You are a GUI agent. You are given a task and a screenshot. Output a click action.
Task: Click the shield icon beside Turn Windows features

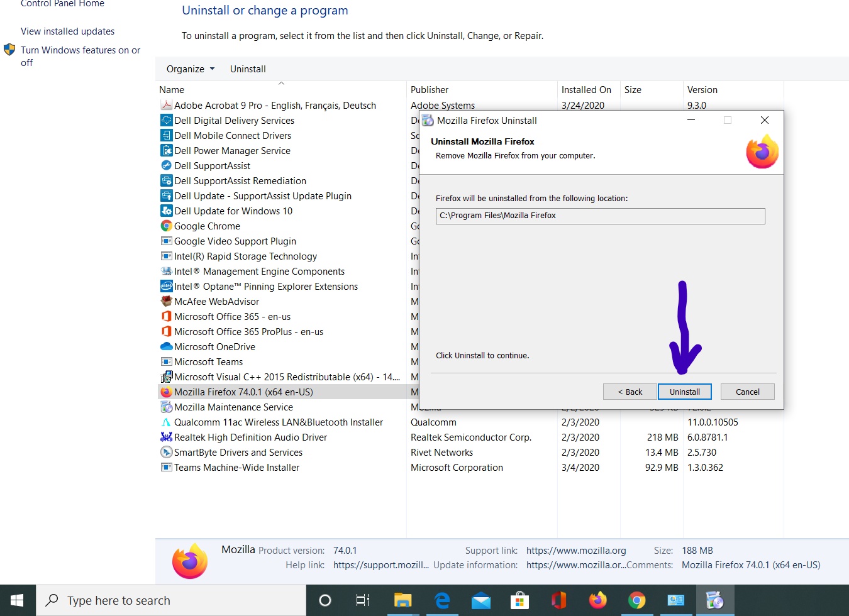pos(9,50)
